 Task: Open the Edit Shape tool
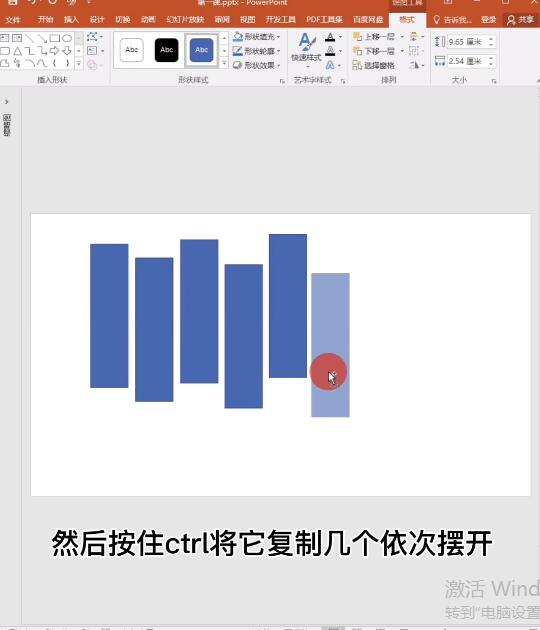[x=94, y=37]
